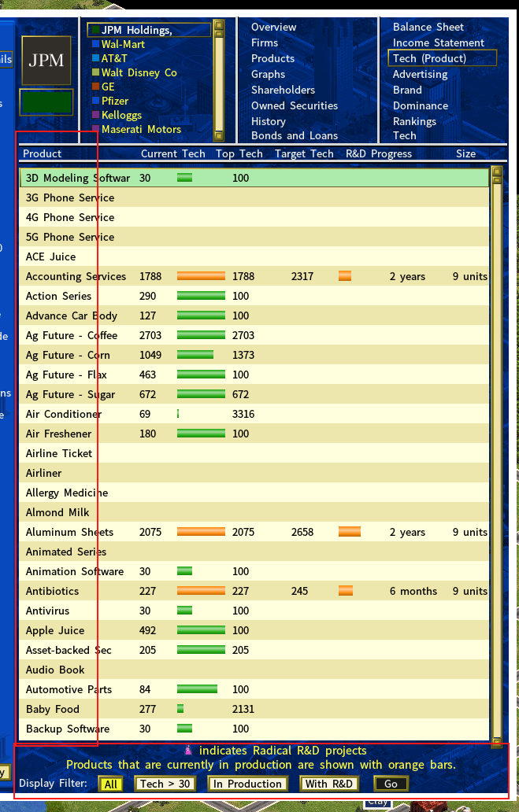Select Kelloggs in company list
Screen dimensions: 519x812
[x=121, y=115]
